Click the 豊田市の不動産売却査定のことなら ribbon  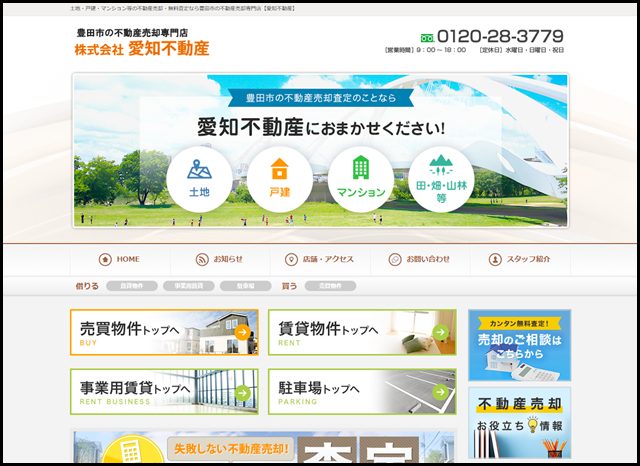pyautogui.click(x=321, y=98)
